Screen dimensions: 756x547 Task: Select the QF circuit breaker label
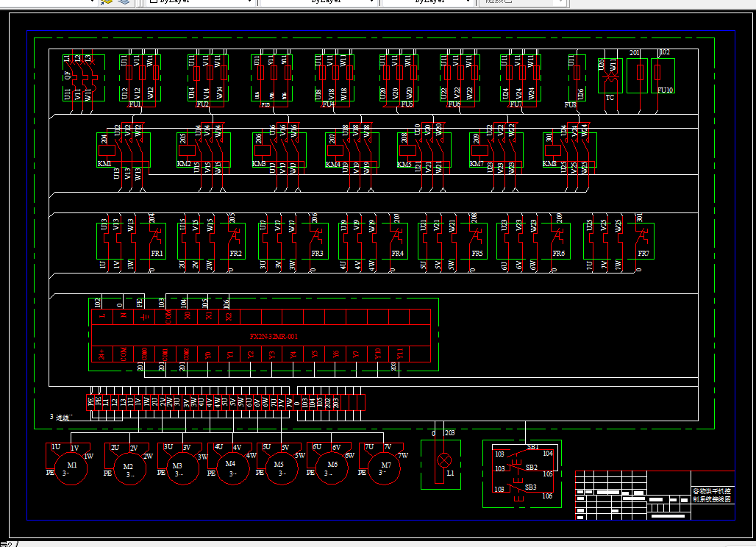(68, 75)
